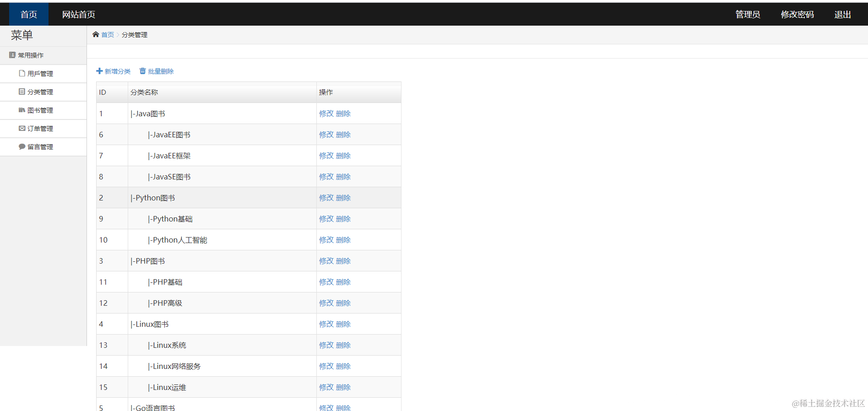The height and width of the screenshot is (411, 868).
Task: Click 删除 for Java图书 row
Action: click(x=343, y=114)
